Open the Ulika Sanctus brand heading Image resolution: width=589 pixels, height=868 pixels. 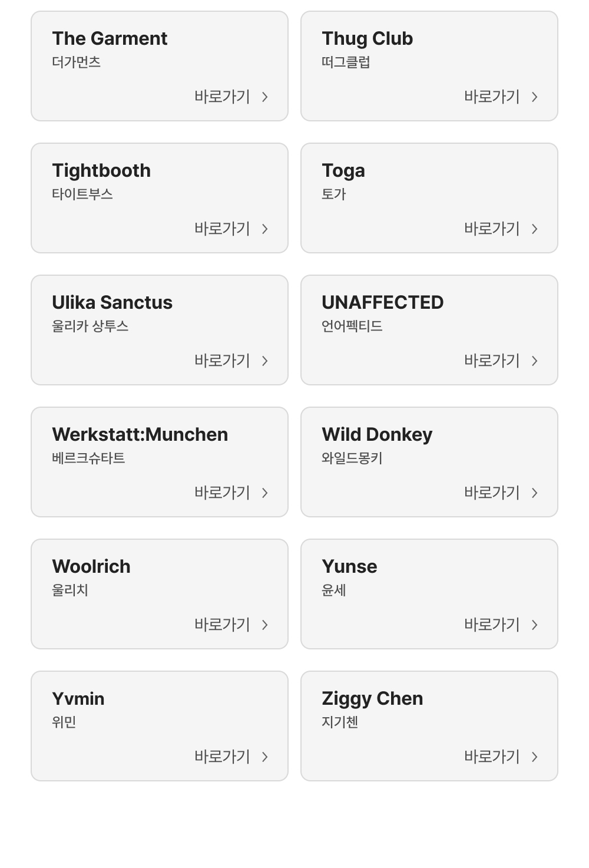click(112, 302)
